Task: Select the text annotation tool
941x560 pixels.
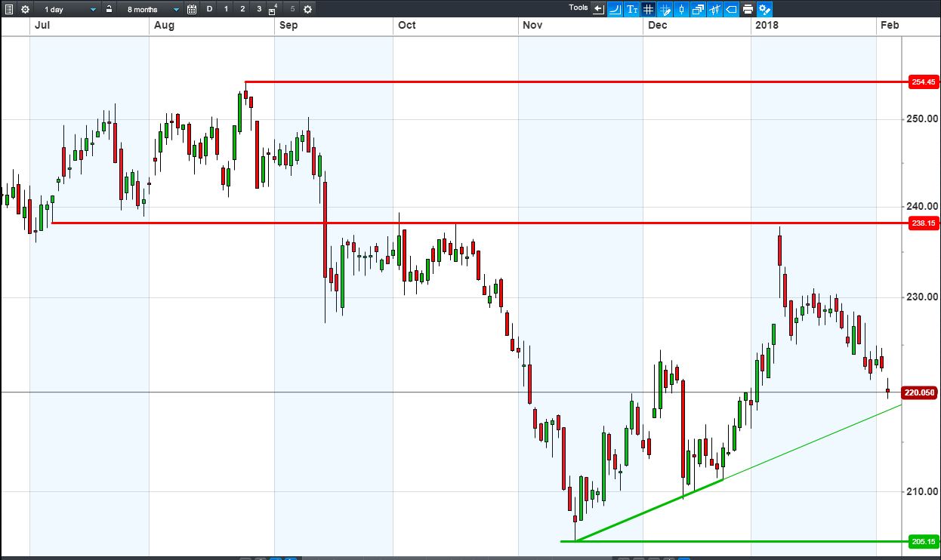Action: point(632,9)
